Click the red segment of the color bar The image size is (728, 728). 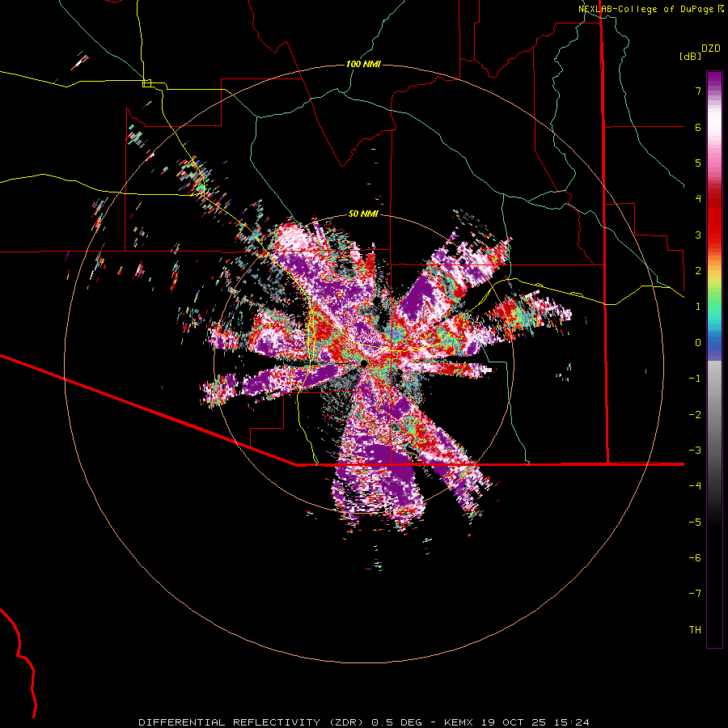[714, 218]
